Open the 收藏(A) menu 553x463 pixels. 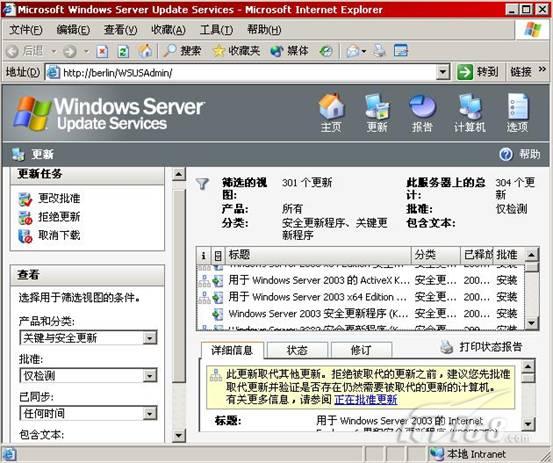[168, 30]
